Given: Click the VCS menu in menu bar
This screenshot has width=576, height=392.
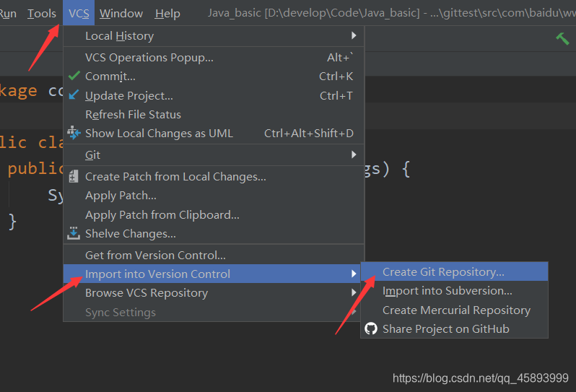Looking at the screenshot, I should (79, 14).
